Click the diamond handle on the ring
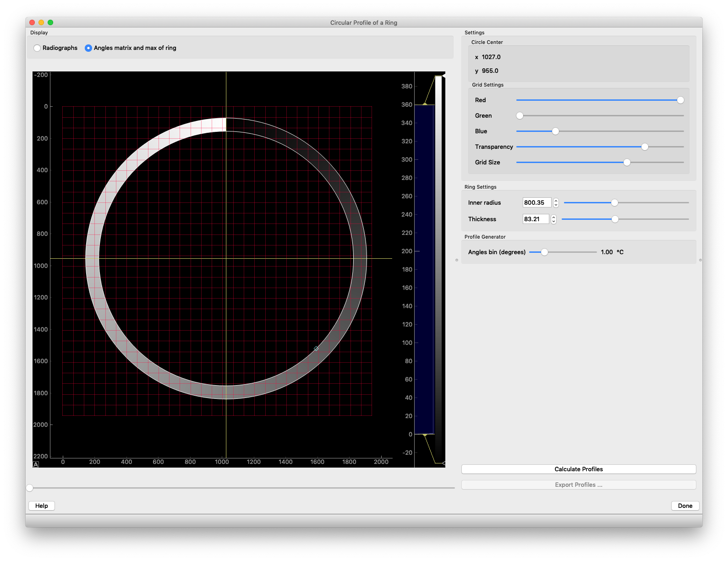This screenshot has width=728, height=561. 316,349
